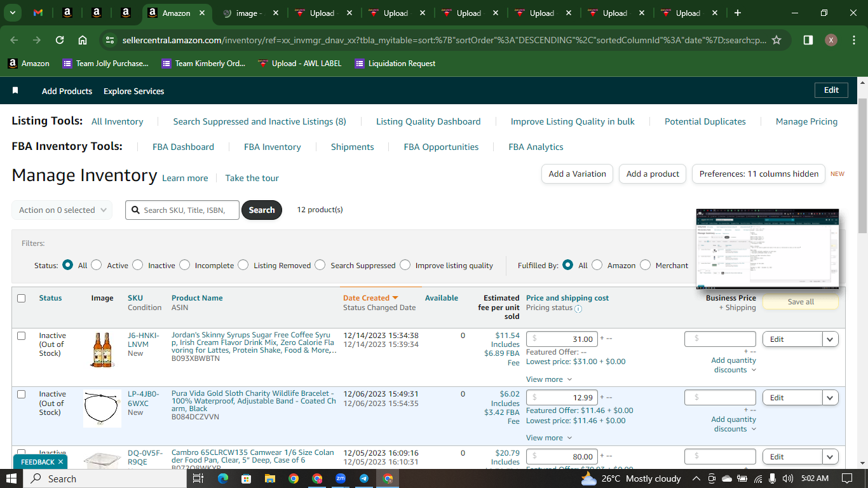The image size is (868, 488).
Task: Open Task View on the taskbar
Action: 198,478
